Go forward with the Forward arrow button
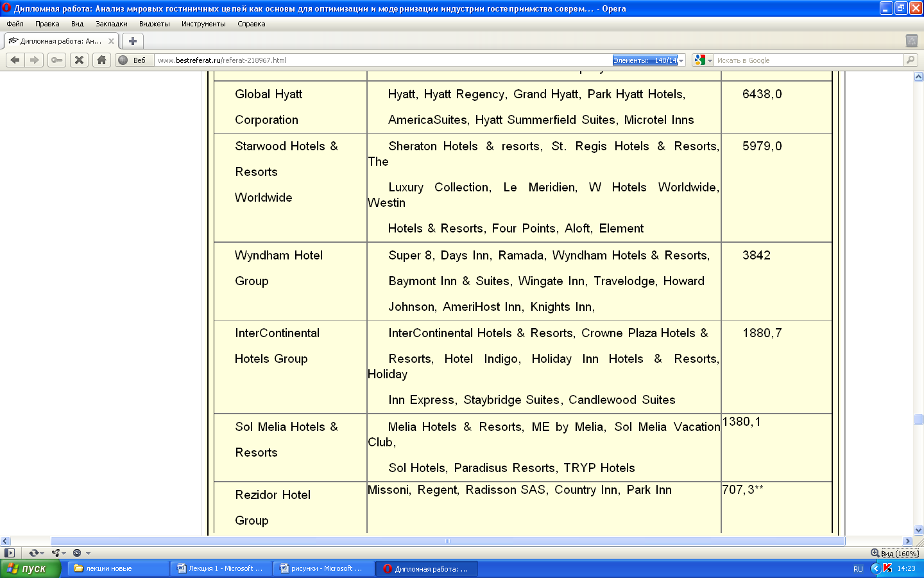The image size is (924, 578). pyautogui.click(x=35, y=60)
